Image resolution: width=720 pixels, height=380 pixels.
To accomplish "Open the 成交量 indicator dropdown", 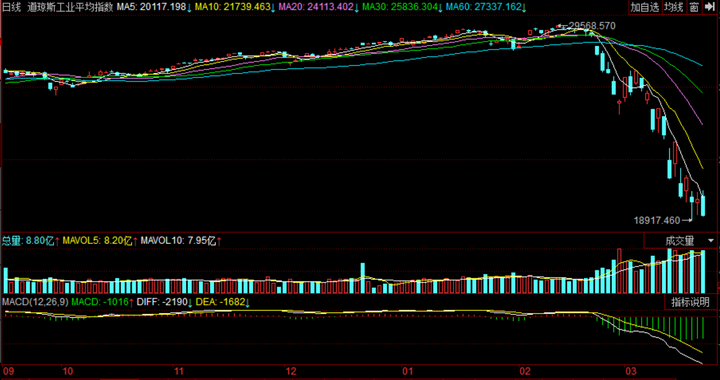I will click(x=681, y=241).
